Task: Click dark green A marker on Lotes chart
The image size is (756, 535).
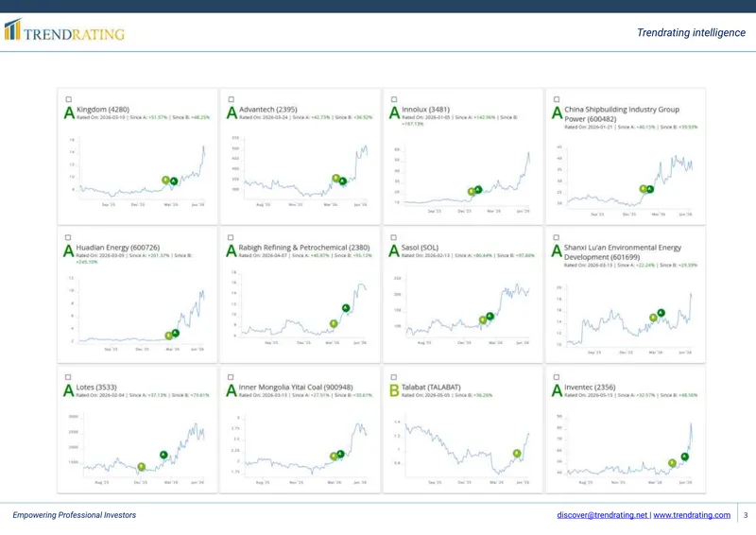Action: coord(163,455)
